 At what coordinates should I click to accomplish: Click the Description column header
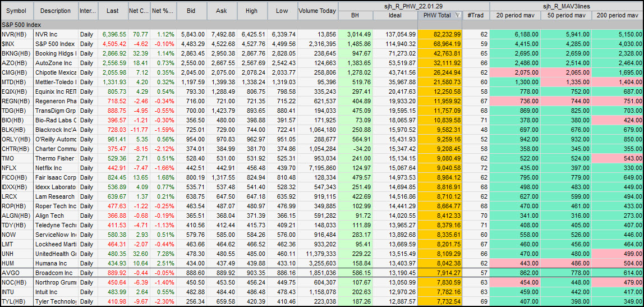pos(56,11)
